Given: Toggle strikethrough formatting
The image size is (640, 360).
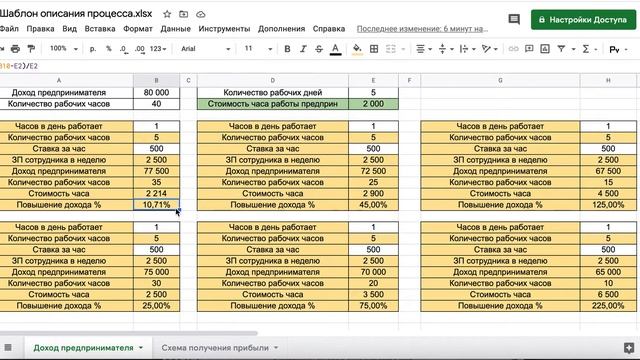Looking at the screenshot, I should 319,49.
